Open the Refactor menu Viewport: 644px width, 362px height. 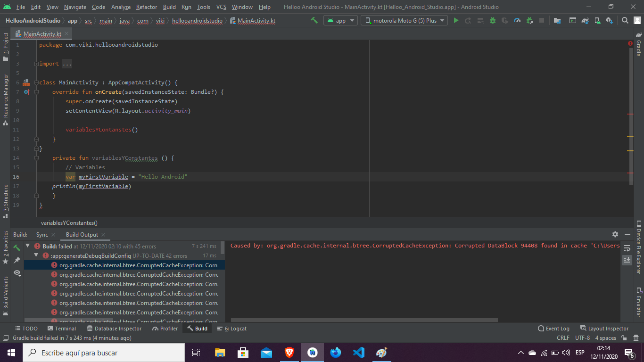point(147,7)
